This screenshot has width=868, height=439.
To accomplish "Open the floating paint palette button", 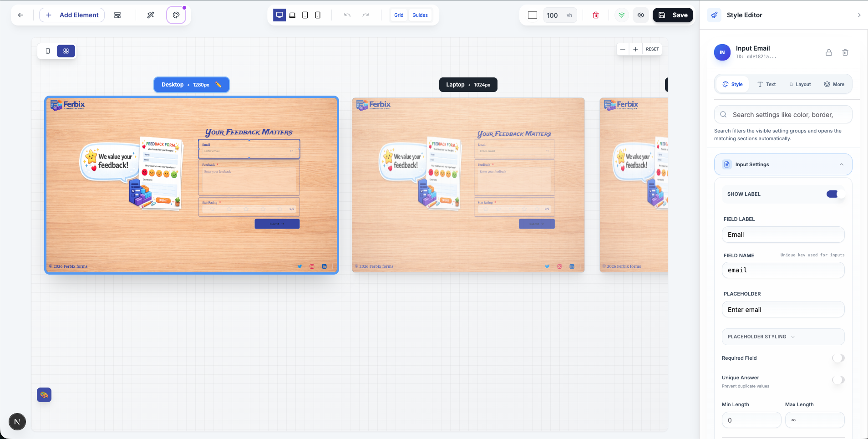I will tap(44, 395).
